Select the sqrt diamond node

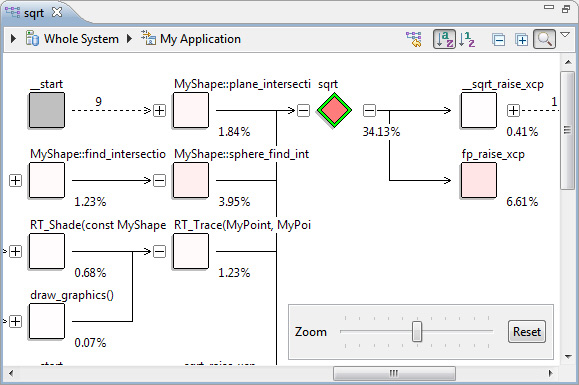tap(334, 110)
